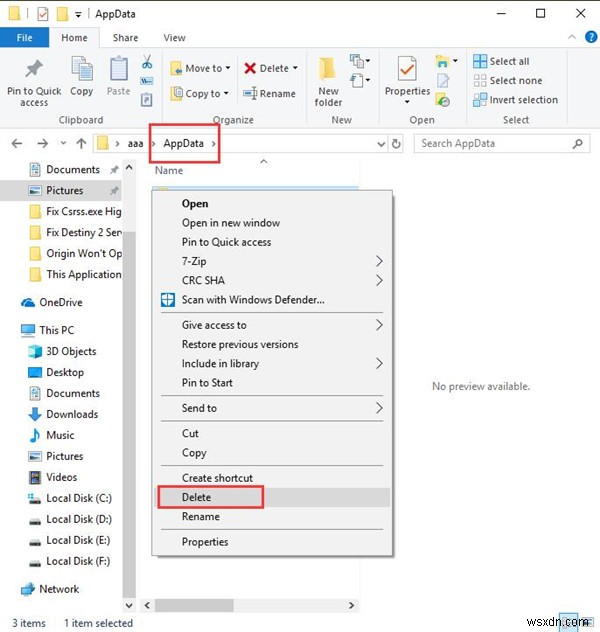Go up one folder level arrow

tap(81, 143)
